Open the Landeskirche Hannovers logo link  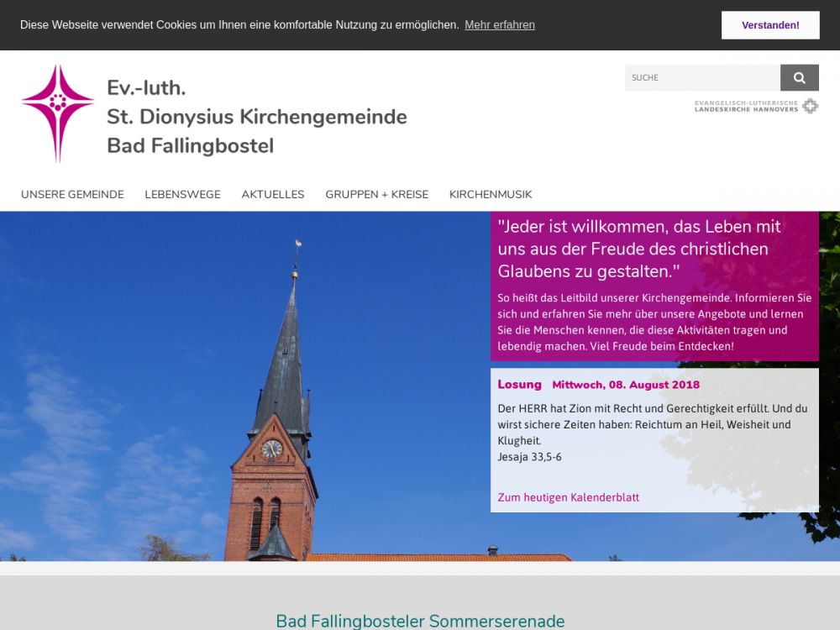pyautogui.click(x=756, y=106)
